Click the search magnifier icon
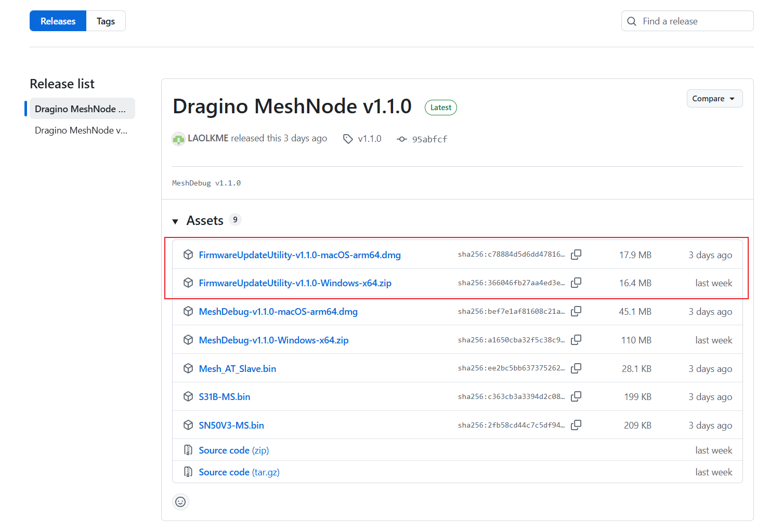The image size is (782, 532). 632,21
